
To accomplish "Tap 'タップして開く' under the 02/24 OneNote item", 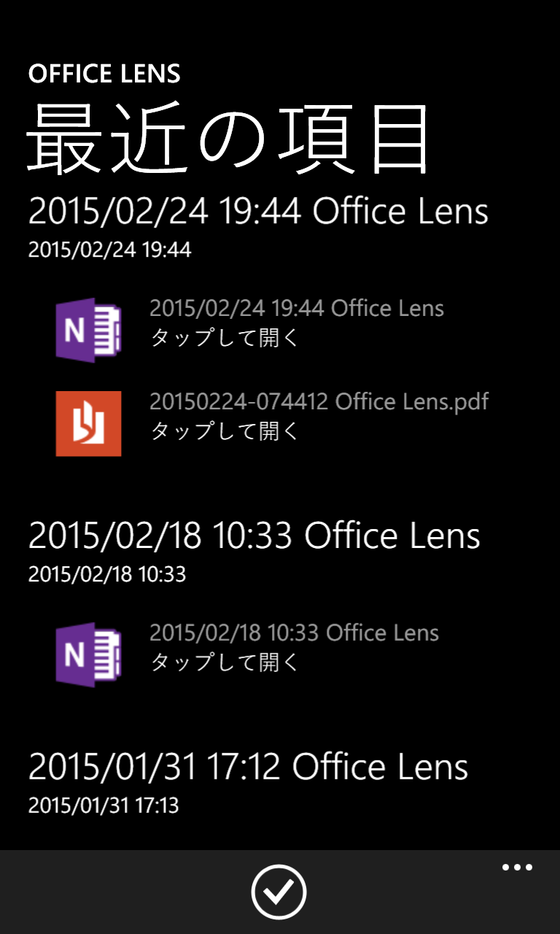I will coord(225,338).
